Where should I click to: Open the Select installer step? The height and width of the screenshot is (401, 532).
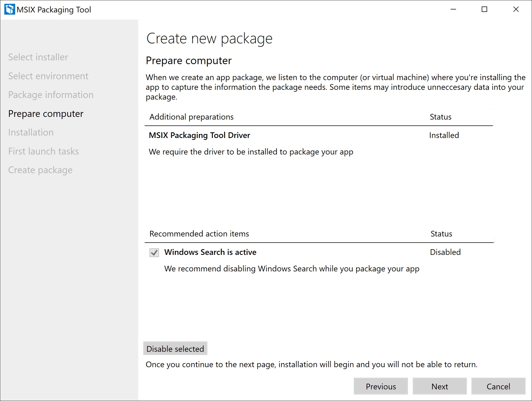pyautogui.click(x=38, y=57)
